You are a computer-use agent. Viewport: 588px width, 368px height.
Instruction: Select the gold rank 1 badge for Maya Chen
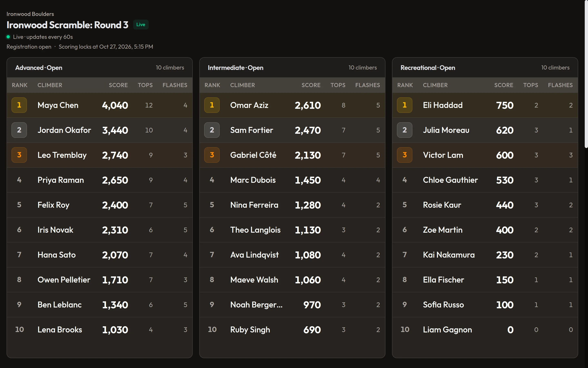point(19,105)
